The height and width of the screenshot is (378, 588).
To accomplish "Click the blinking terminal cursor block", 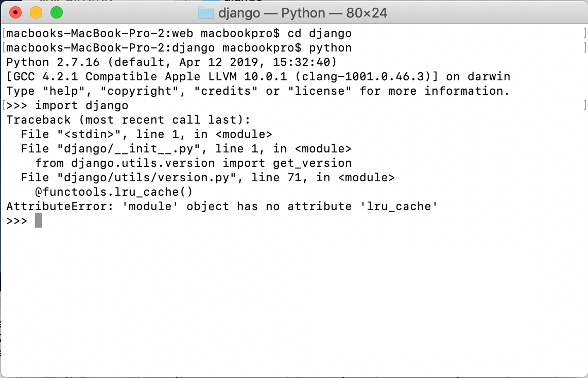I will pyautogui.click(x=39, y=220).
